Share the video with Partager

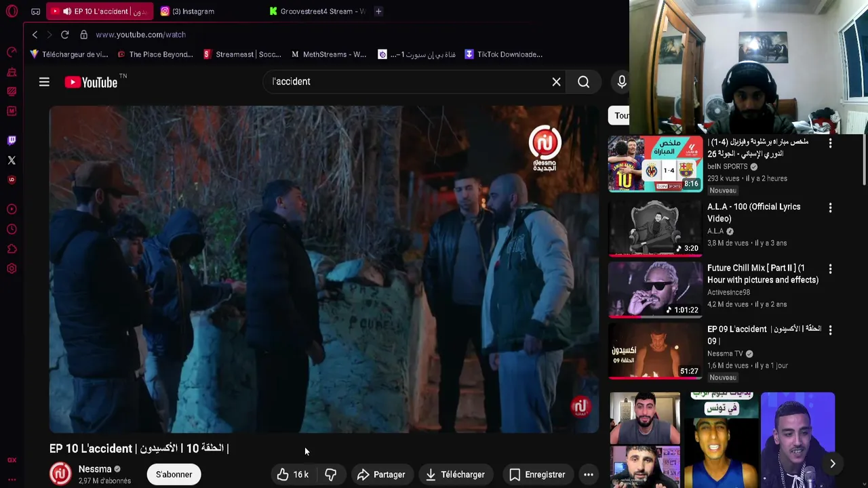[x=381, y=474]
